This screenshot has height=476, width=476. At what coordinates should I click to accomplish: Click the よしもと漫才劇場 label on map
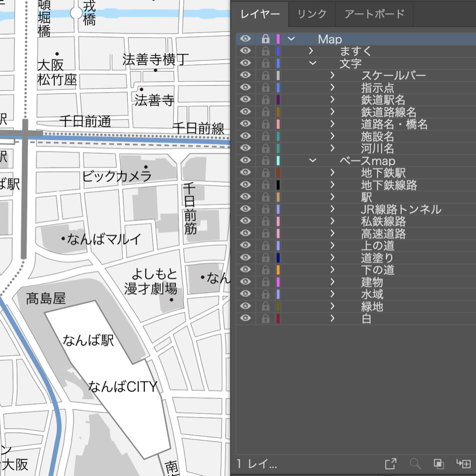tap(151, 281)
